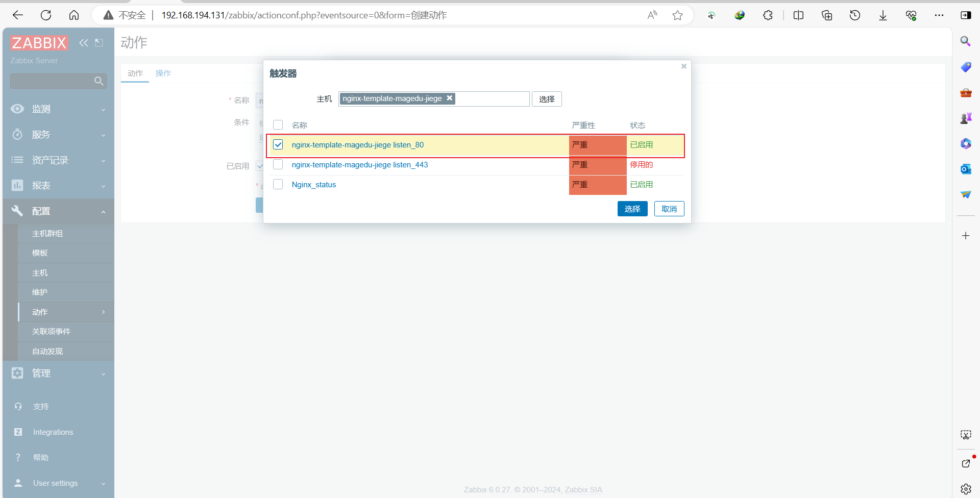Toggle select-all checkbox in trigger header
Screen dimensions: 980x498
pos(278,125)
